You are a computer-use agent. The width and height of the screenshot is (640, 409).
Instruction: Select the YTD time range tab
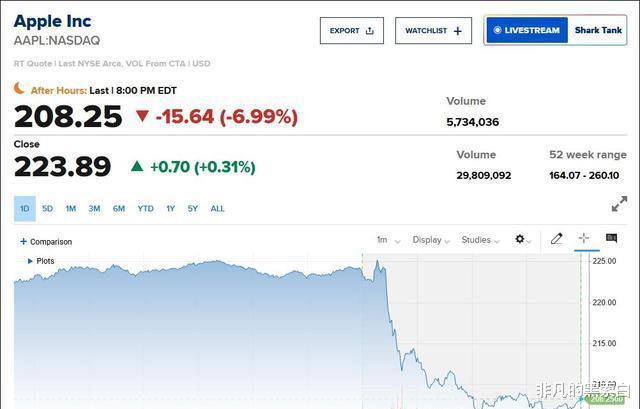coord(146,209)
